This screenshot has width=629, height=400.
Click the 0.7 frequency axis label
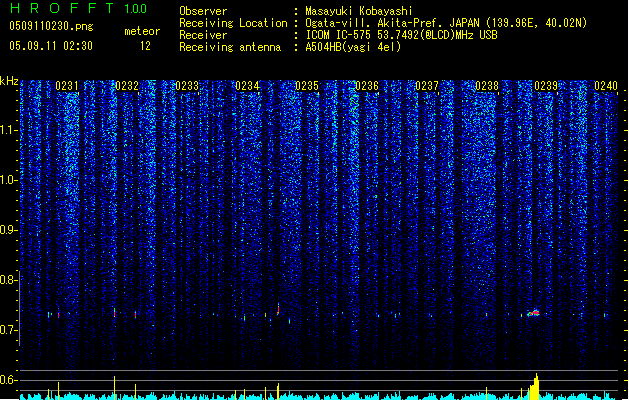click(x=9, y=330)
